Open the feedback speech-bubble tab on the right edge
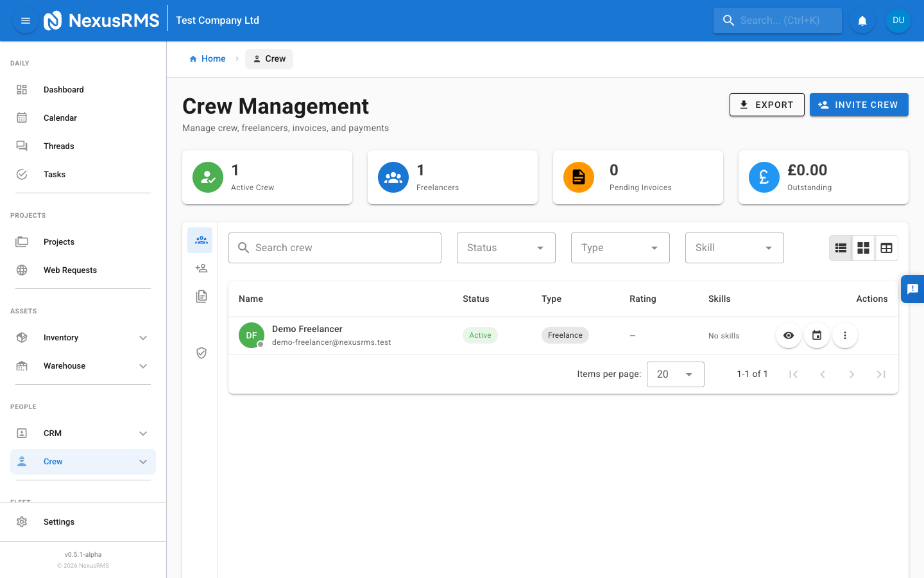The width and height of the screenshot is (924, 578). click(914, 289)
